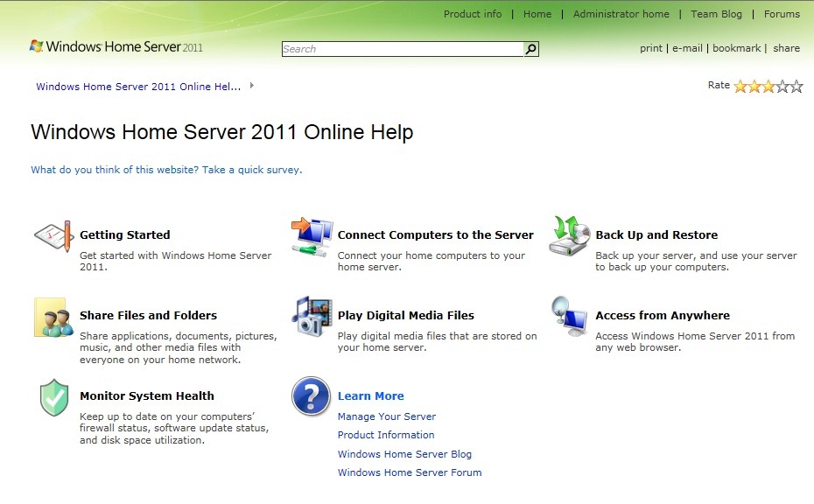Image resolution: width=814 pixels, height=504 pixels.
Task: Open the Windows Home Server Forum link
Action: [x=410, y=472]
